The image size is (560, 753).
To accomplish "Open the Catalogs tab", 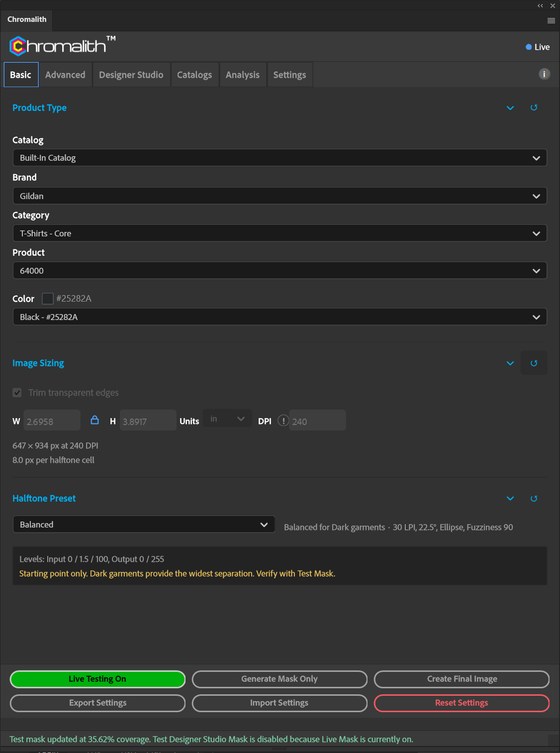I will tap(194, 75).
